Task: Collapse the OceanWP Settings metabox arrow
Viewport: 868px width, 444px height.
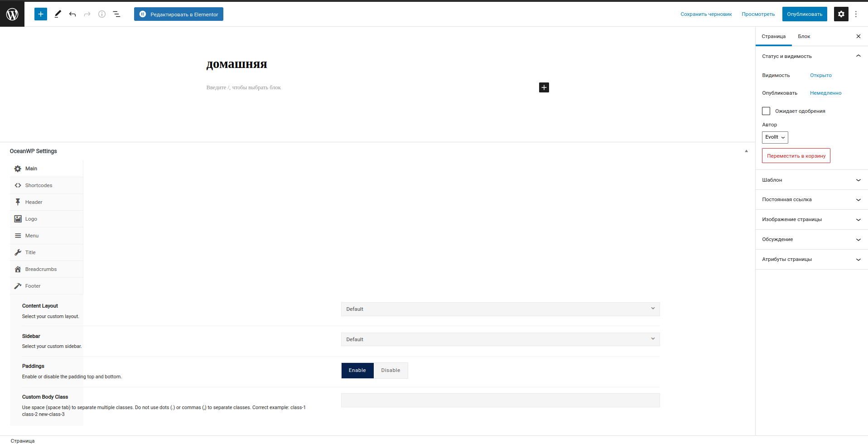Action: pyautogui.click(x=746, y=151)
